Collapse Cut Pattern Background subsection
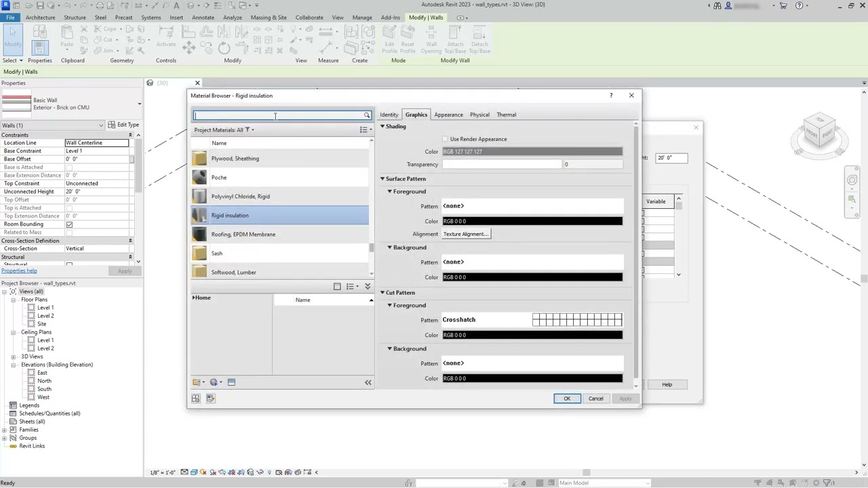868x488 pixels. click(390, 349)
